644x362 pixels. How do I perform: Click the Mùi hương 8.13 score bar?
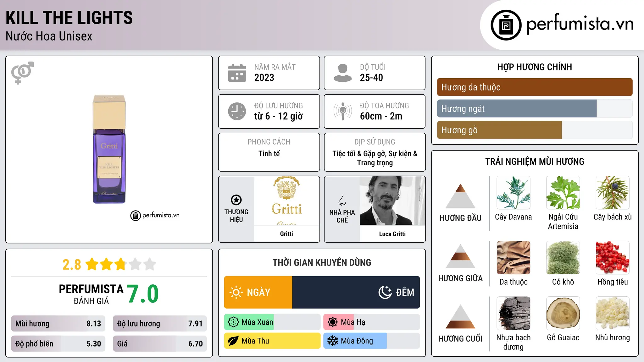[58, 324]
